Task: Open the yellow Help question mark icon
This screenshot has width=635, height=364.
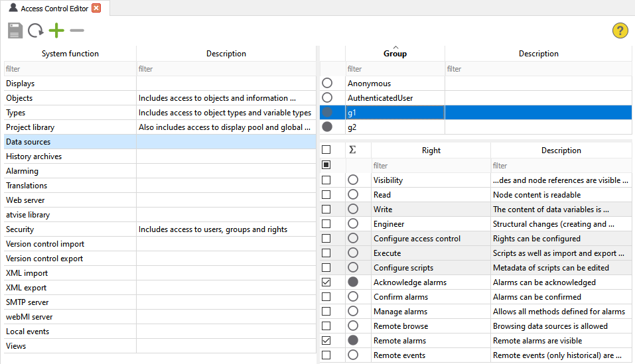Action: tap(620, 30)
